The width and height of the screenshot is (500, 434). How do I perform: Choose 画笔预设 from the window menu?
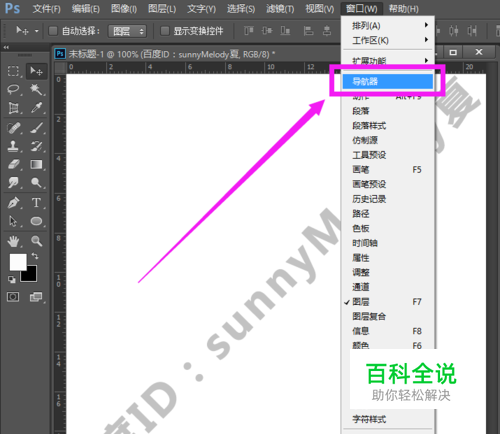pos(388,184)
